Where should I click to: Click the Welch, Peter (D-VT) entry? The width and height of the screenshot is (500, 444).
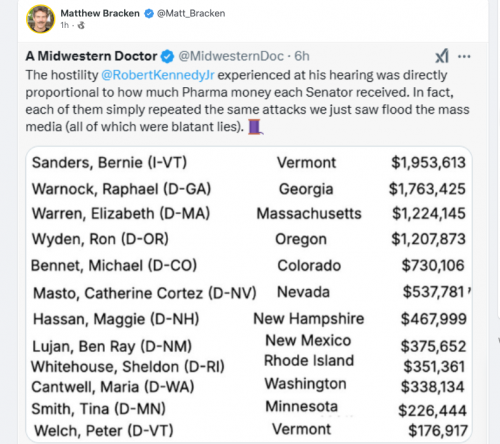coord(104,431)
